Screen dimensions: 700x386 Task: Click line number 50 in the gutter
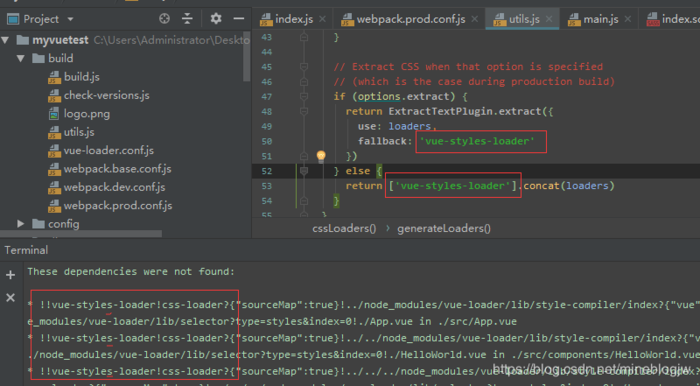[267, 141]
